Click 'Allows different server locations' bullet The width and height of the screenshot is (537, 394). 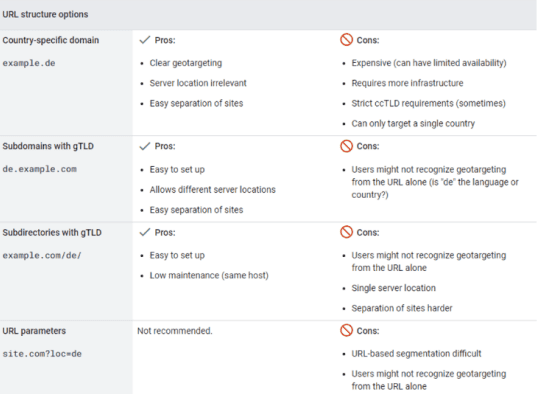(212, 189)
